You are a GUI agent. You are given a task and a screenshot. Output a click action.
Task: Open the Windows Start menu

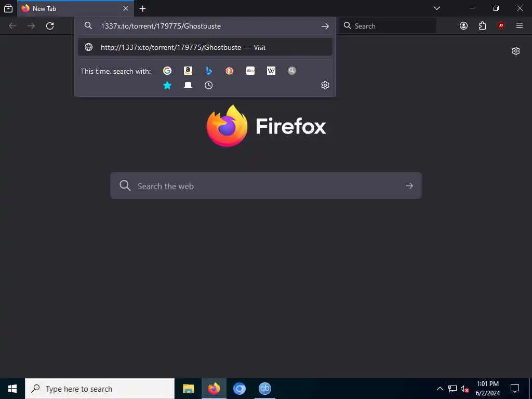12,389
